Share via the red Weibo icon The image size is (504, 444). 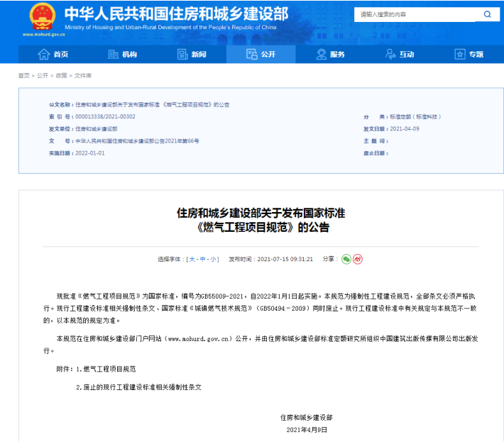(x=358, y=259)
